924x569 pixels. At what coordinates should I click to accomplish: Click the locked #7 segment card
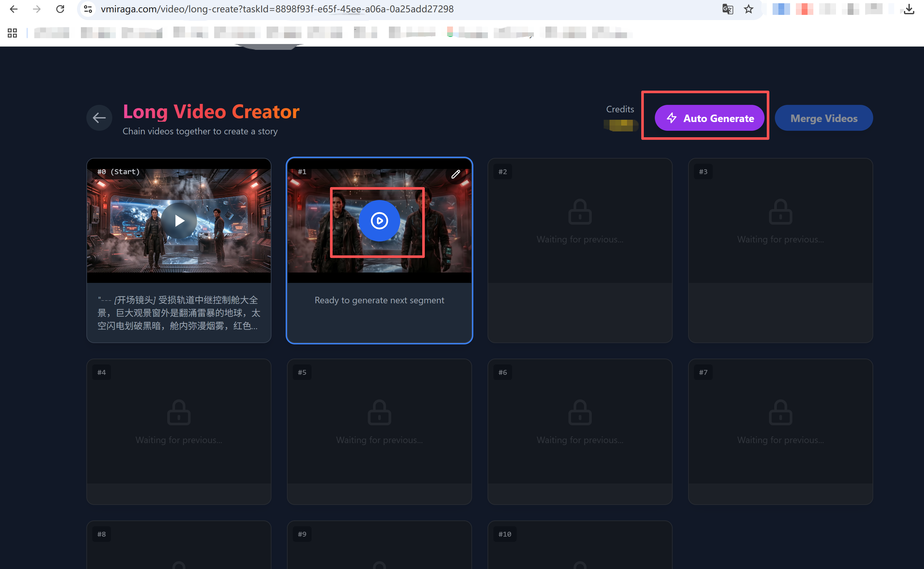(x=780, y=432)
